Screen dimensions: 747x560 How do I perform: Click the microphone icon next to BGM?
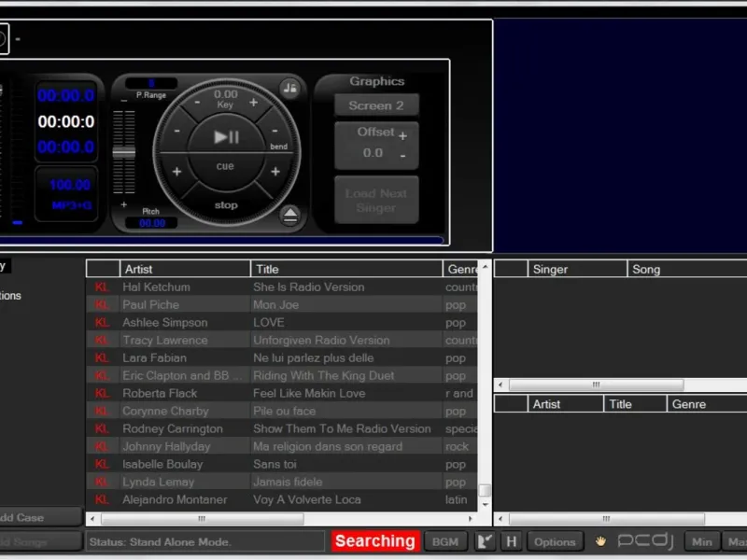485,541
